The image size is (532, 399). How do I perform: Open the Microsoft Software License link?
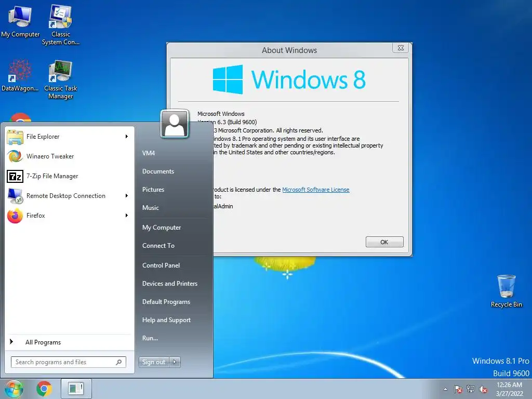click(315, 190)
